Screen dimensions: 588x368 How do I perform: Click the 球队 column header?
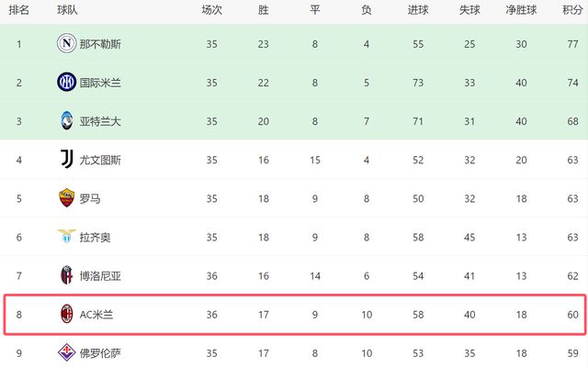click(x=67, y=10)
